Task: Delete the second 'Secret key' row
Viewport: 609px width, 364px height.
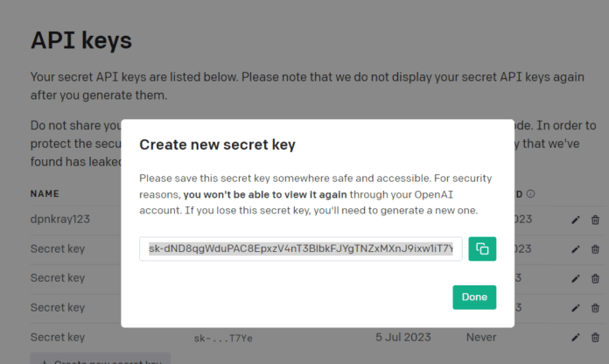Action: tap(596, 278)
